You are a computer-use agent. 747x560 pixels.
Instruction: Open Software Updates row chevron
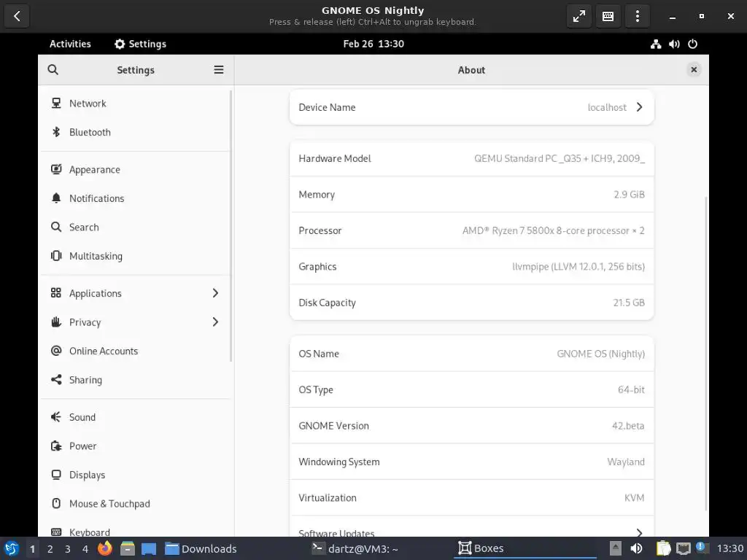pyautogui.click(x=639, y=532)
